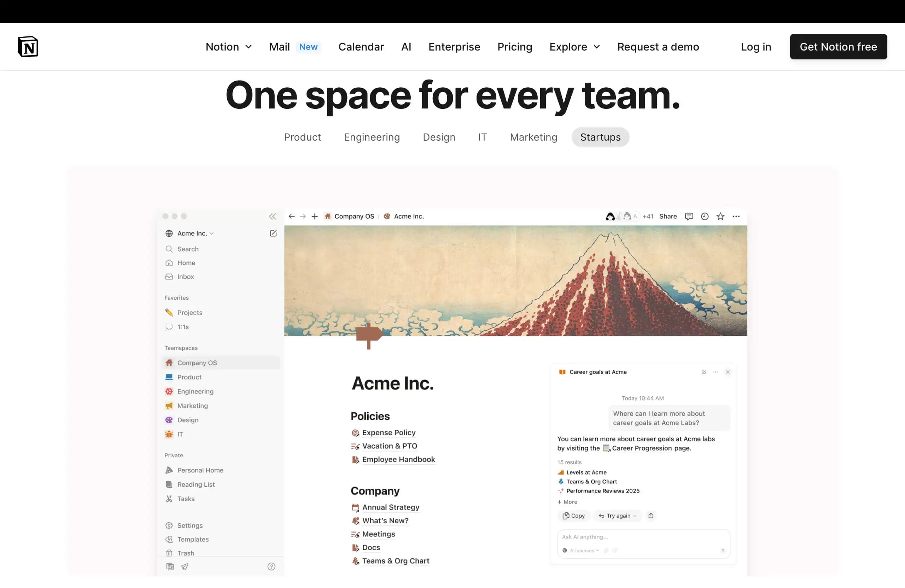Image resolution: width=905 pixels, height=588 pixels.
Task: Open Settings in the sidebar
Action: [x=221, y=525]
